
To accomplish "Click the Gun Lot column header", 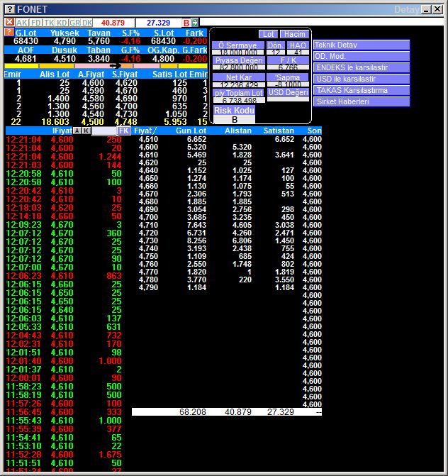I will click(x=191, y=131).
